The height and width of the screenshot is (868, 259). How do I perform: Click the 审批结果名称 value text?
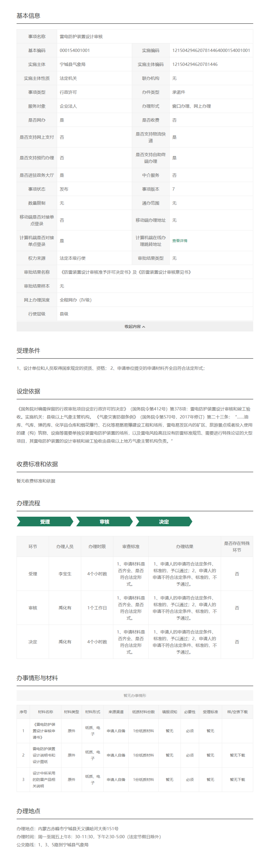(x=126, y=272)
